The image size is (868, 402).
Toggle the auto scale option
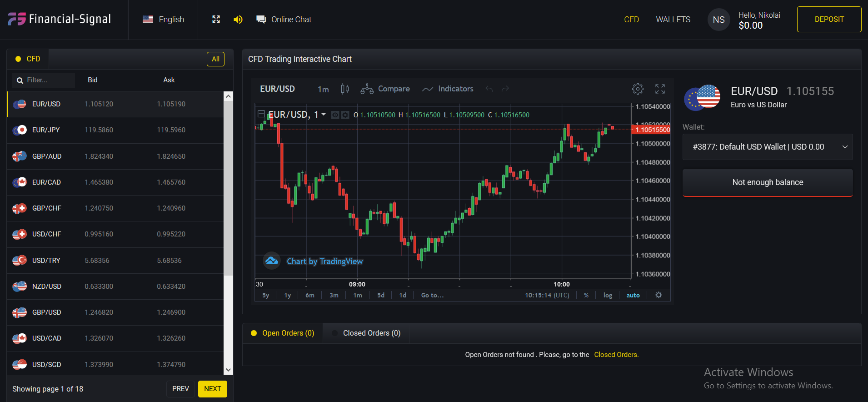(633, 295)
